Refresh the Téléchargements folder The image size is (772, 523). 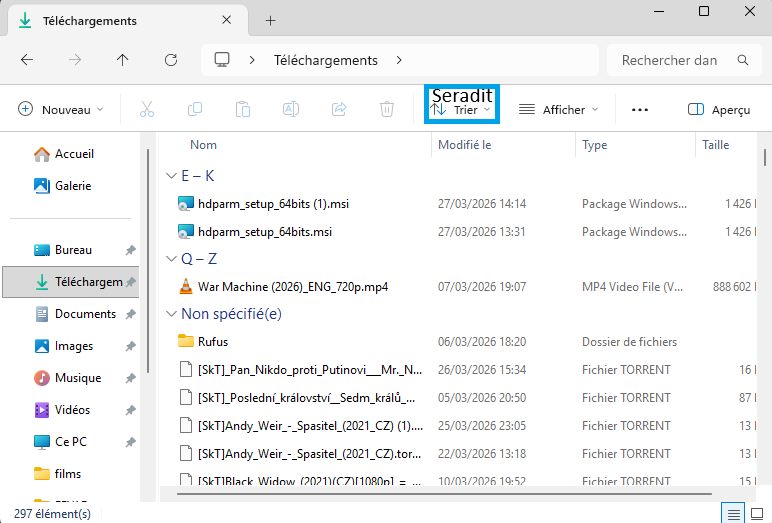(x=171, y=60)
